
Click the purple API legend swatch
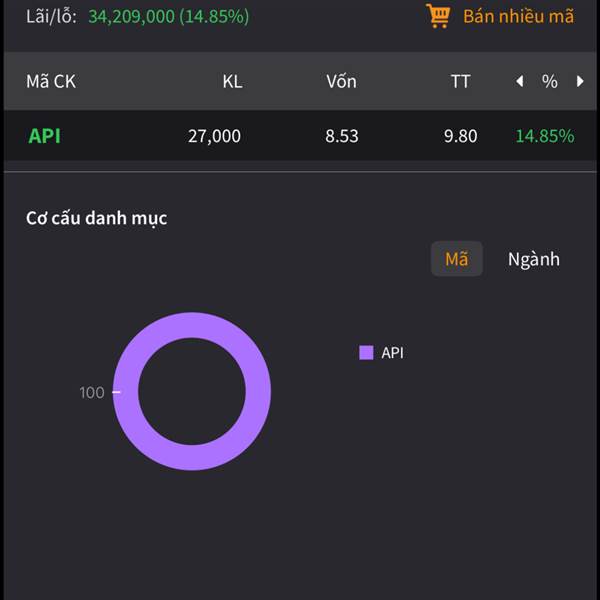[366, 352]
